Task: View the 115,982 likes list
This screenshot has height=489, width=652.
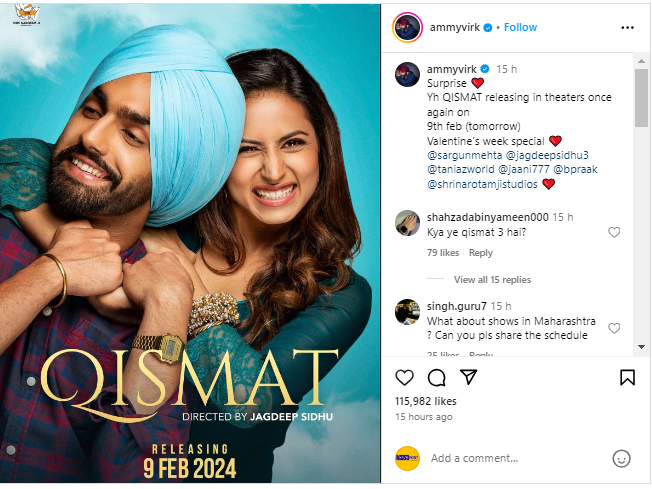Action: (425, 401)
